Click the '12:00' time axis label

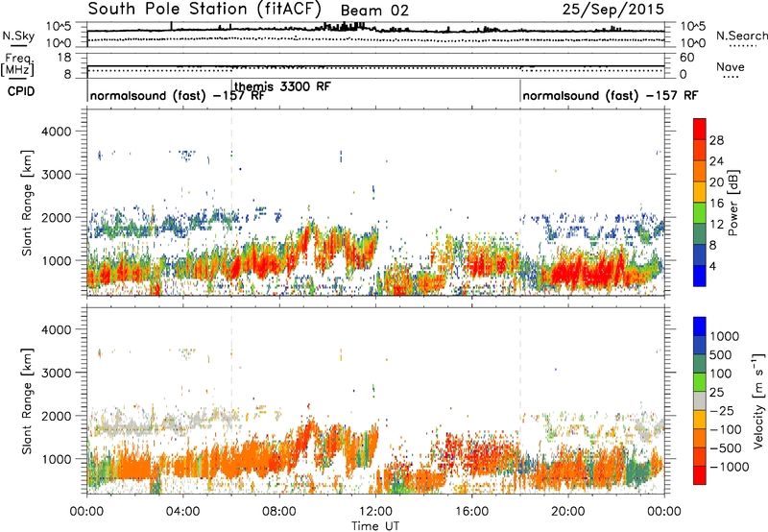click(375, 512)
